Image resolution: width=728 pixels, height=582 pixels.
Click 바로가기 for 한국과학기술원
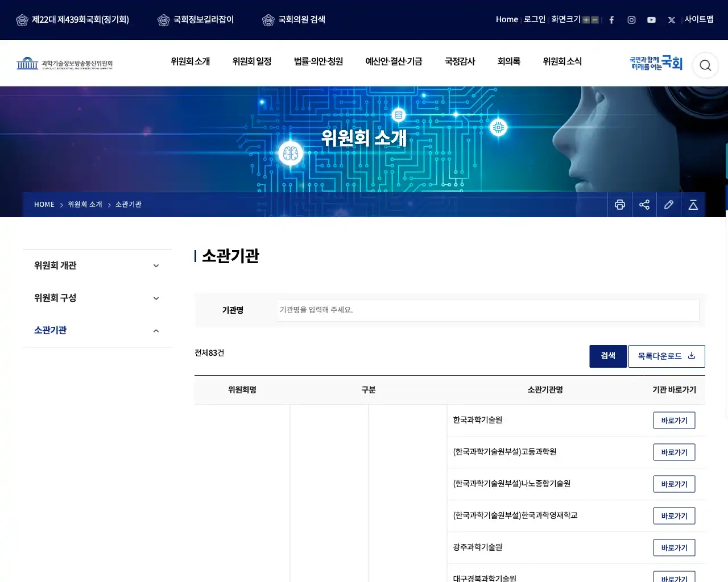[x=675, y=421]
